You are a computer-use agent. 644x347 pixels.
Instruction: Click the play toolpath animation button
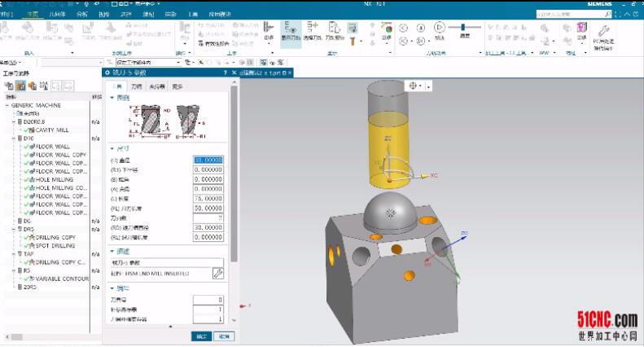(x=440, y=27)
